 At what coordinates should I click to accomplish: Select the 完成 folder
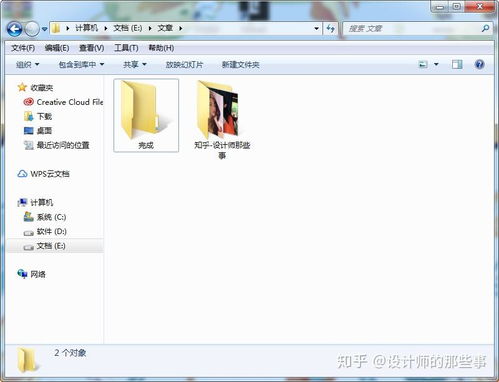(146, 115)
